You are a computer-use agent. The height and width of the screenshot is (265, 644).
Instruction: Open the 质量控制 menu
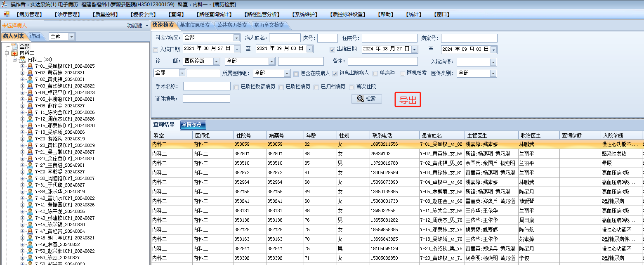(x=106, y=14)
